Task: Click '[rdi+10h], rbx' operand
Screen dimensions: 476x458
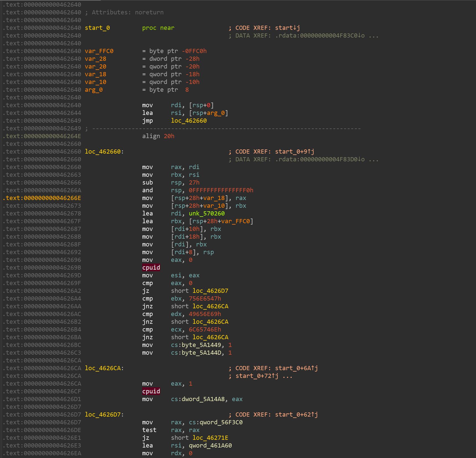Action: [196, 229]
